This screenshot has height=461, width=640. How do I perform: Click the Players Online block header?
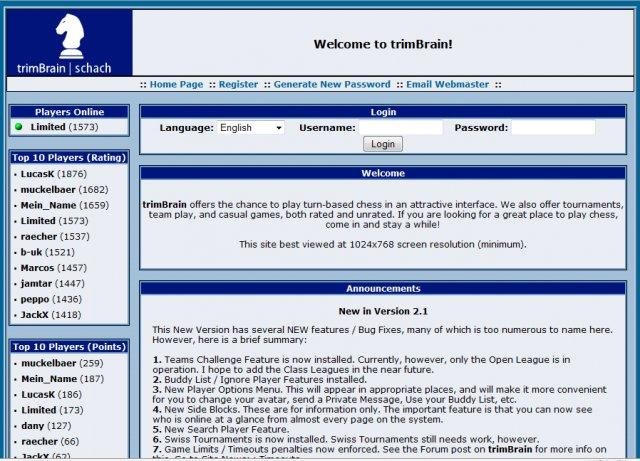point(69,112)
